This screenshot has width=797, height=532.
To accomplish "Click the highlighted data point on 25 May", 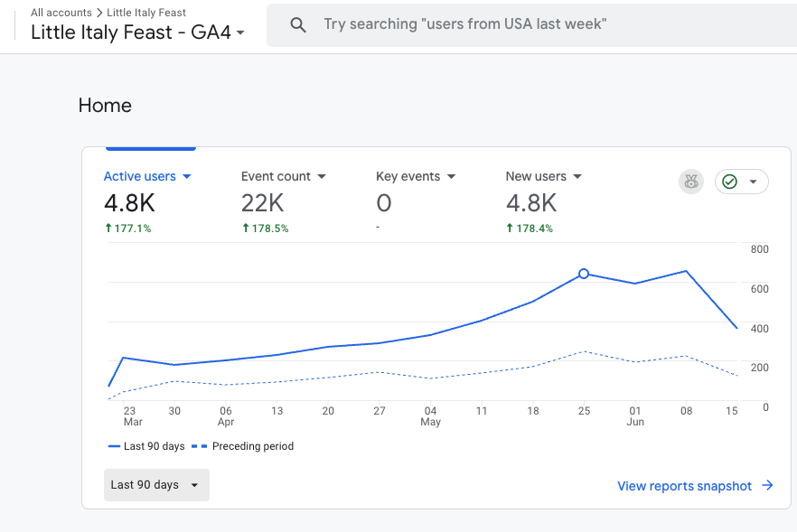I will (x=584, y=274).
